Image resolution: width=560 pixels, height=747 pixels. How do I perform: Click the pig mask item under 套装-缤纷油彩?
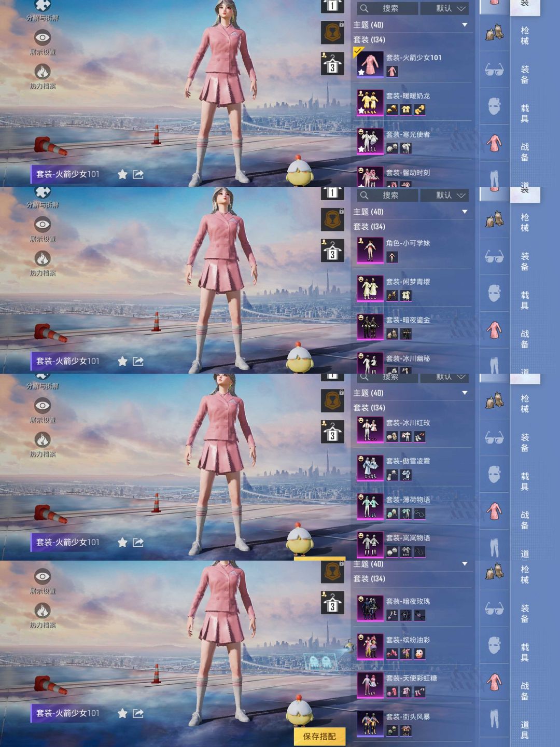pyautogui.click(x=419, y=654)
